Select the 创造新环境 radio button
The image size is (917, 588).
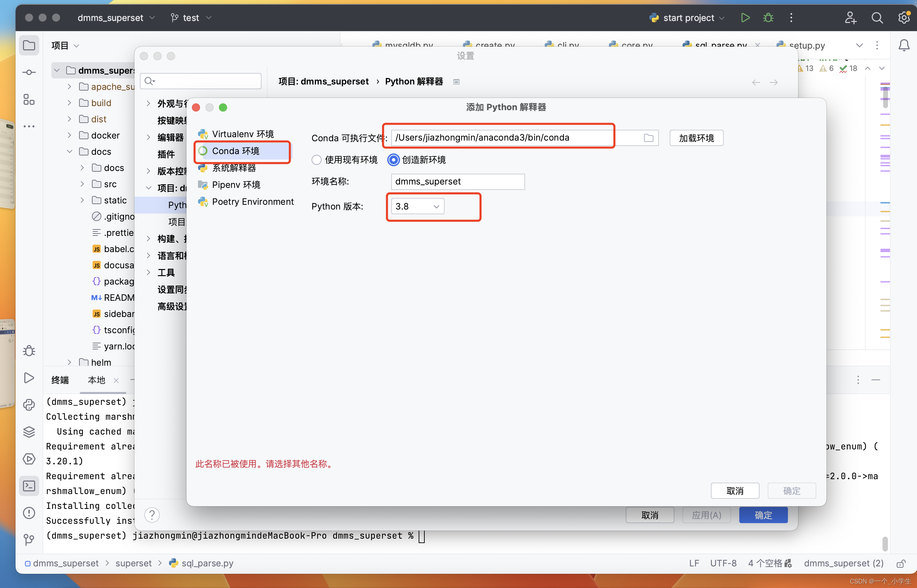[x=393, y=160]
